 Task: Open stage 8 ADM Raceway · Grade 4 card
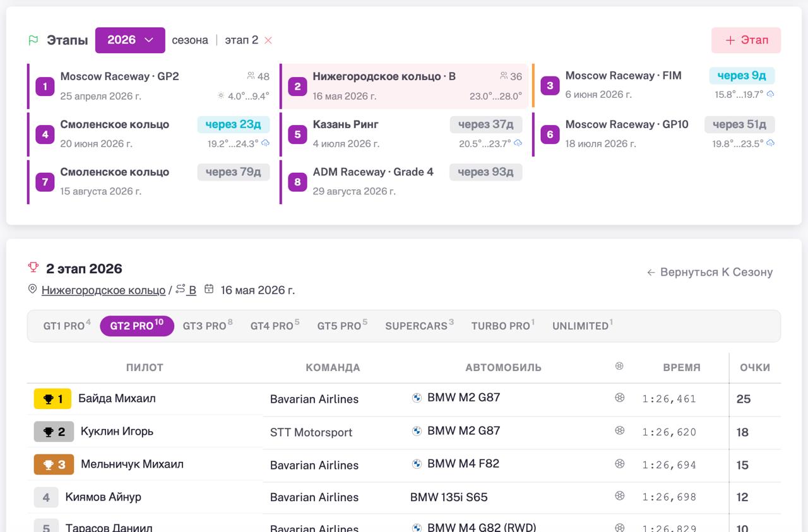(405, 182)
